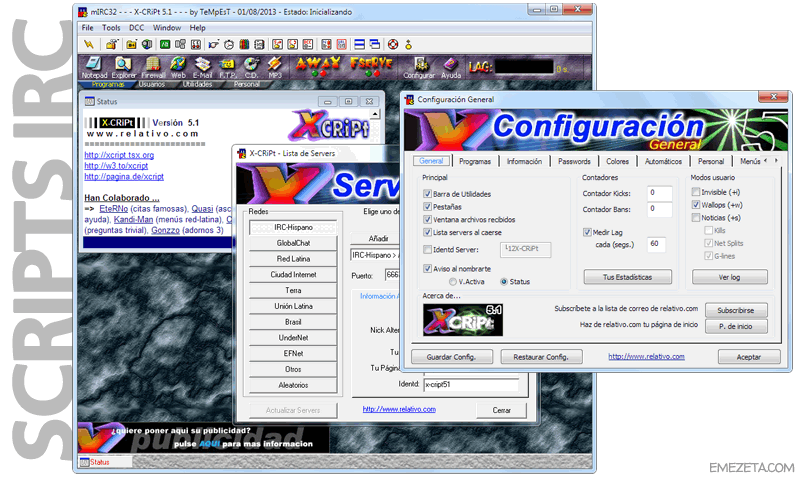Open the E-Mail icon

[202, 65]
